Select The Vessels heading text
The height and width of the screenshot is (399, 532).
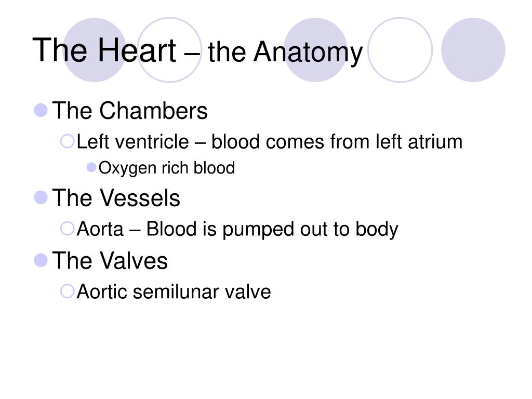point(116,198)
